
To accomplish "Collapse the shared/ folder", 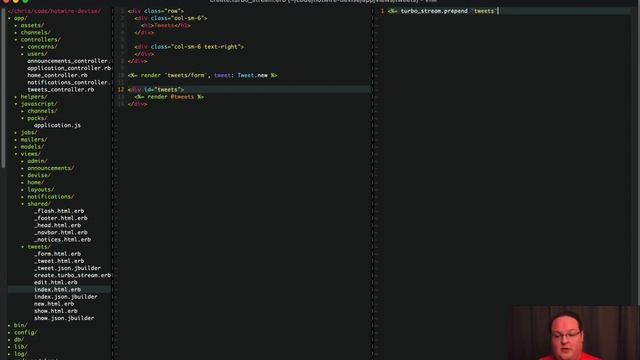I will [x=38, y=204].
